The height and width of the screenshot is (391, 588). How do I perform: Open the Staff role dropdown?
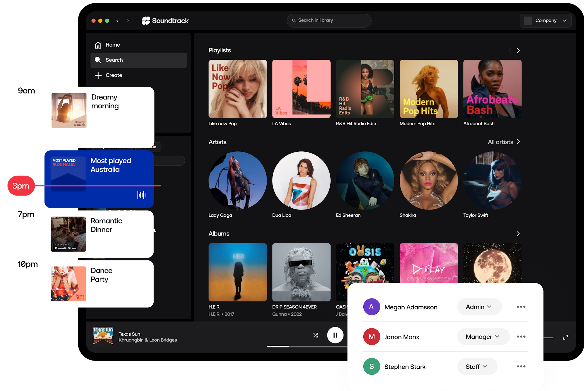coord(477,366)
